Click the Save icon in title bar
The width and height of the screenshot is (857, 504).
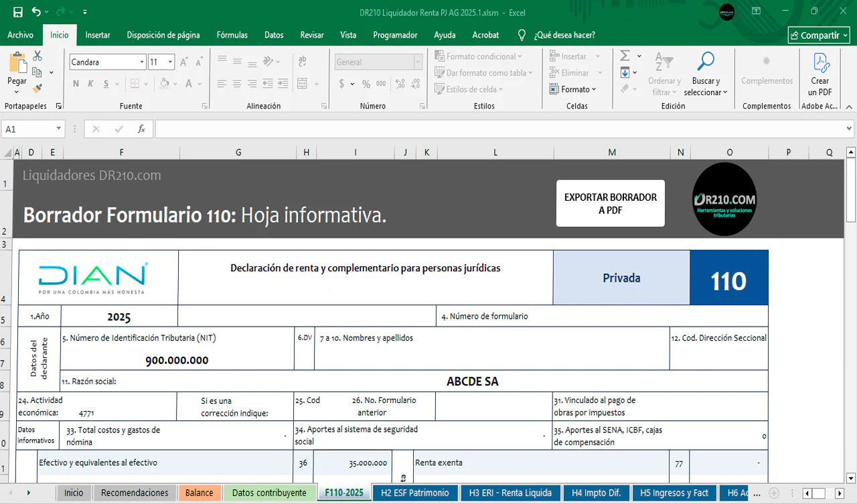coord(17,12)
